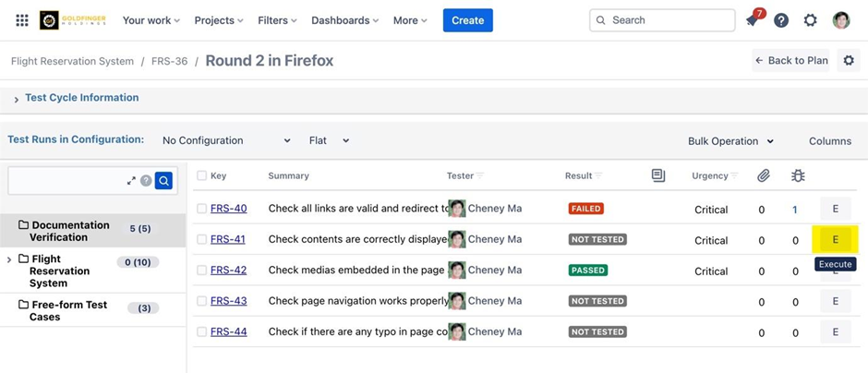Click the top Search field
The height and width of the screenshot is (373, 868).
click(662, 20)
